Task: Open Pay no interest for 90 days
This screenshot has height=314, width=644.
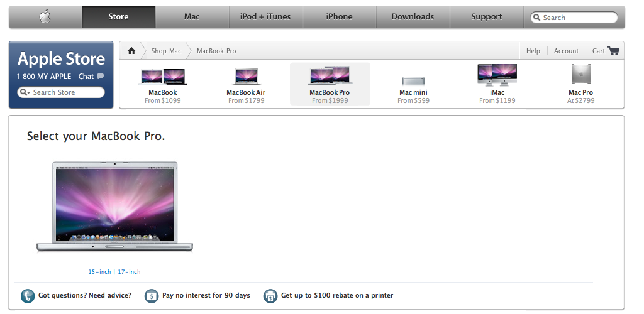Action: click(206, 295)
